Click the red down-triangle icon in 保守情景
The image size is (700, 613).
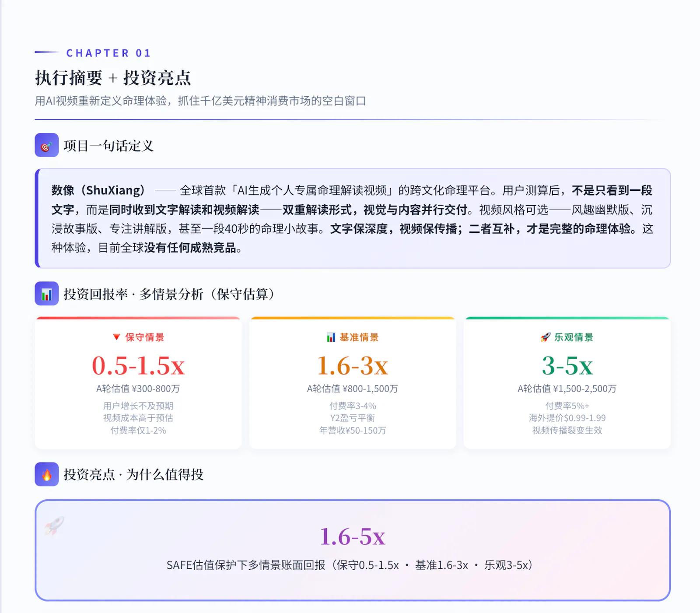click(x=116, y=337)
